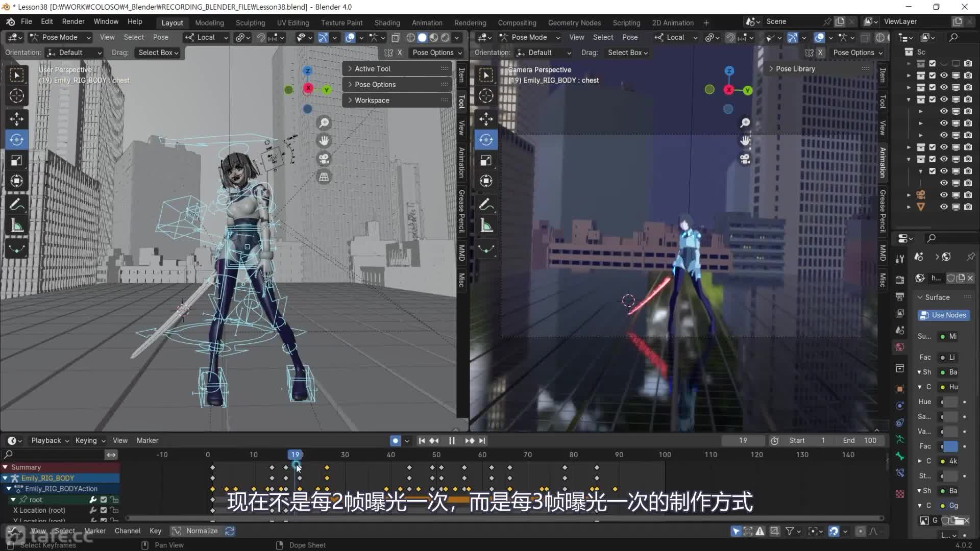Select the Scale tool in left viewport
This screenshot has height=551, width=980.
pyautogui.click(x=16, y=161)
